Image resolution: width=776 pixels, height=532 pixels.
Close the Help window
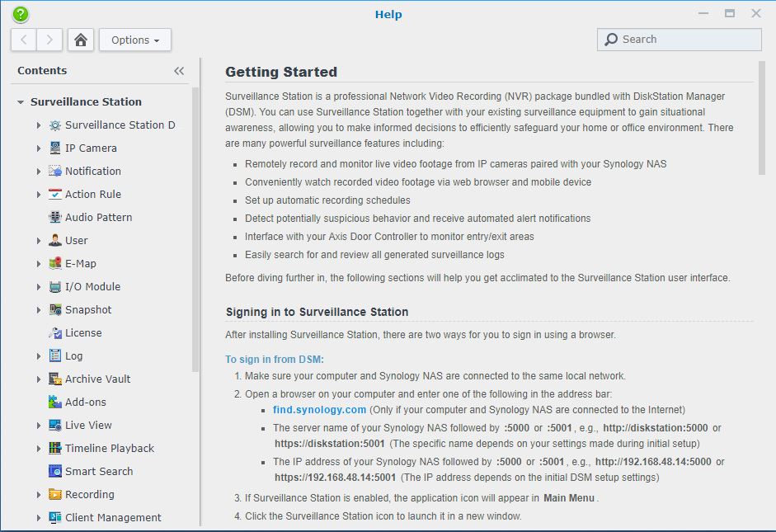point(755,13)
